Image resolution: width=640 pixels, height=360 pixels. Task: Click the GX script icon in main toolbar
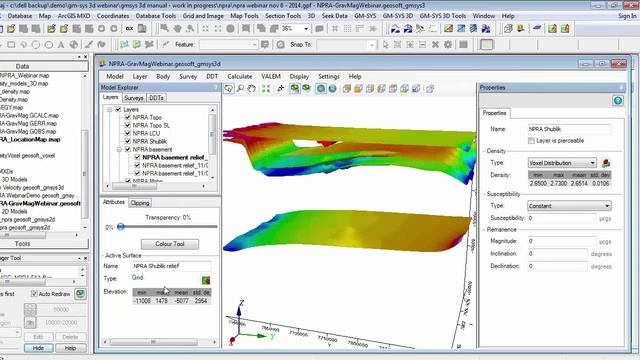pos(129,29)
